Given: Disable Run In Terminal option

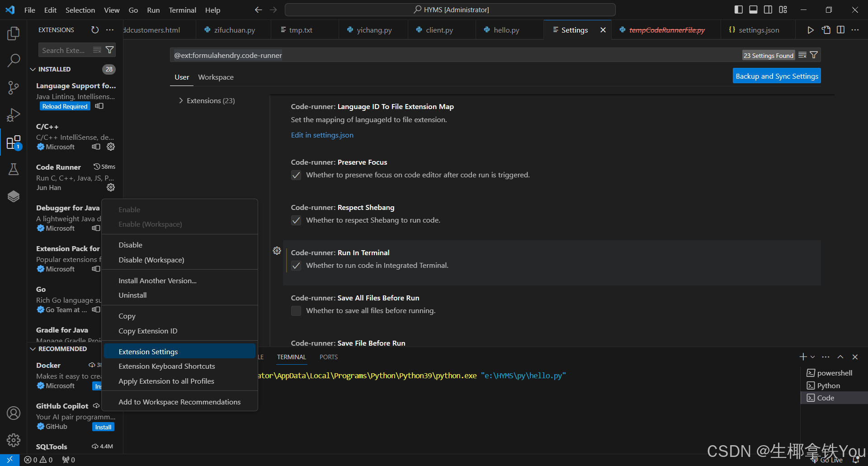Looking at the screenshot, I should [x=296, y=266].
